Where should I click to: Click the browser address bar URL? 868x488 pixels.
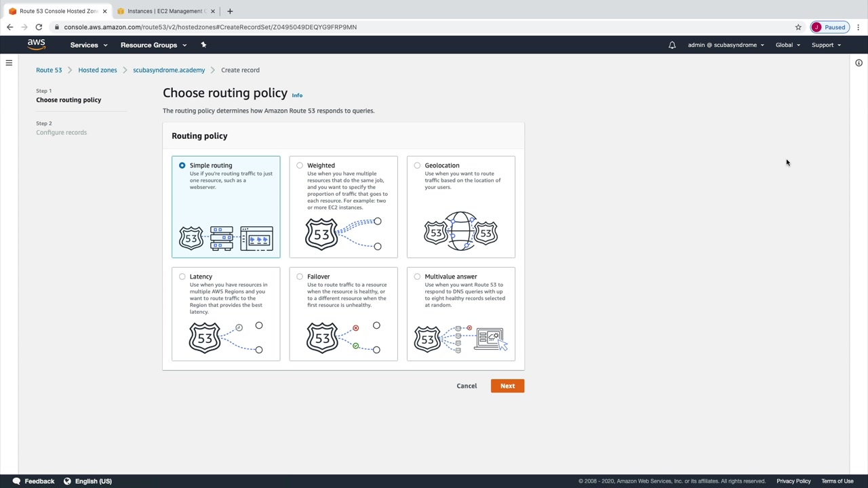tap(210, 27)
